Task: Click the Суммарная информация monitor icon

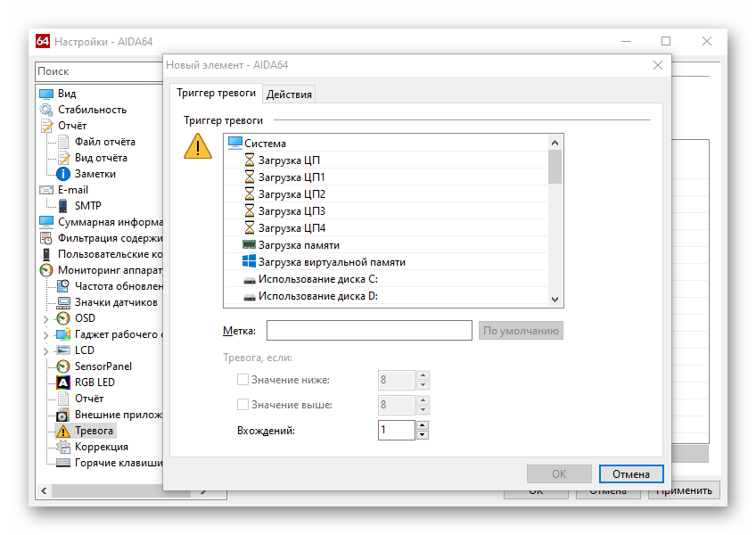Action: (46, 222)
